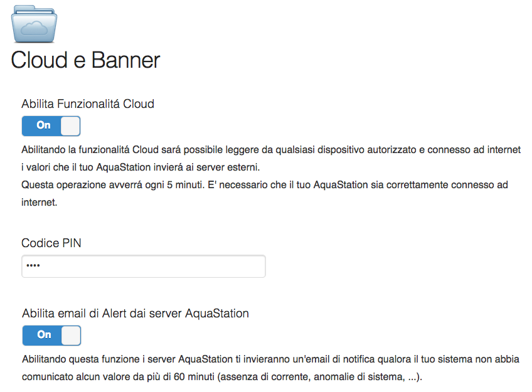Click the blue On label of the Alert toggle

(44, 335)
